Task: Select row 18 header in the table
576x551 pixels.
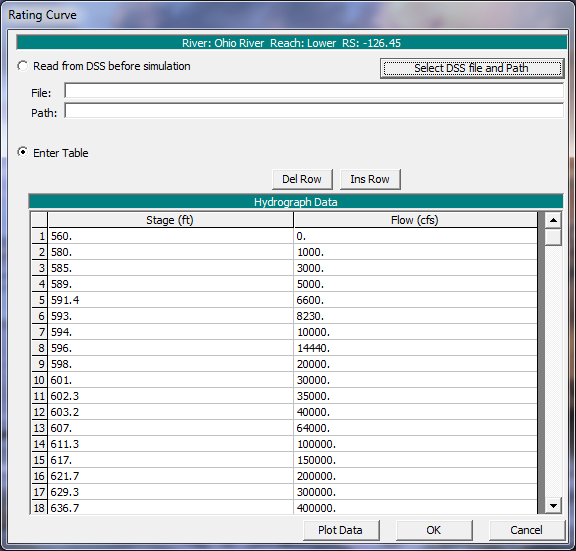Action: coord(39,508)
